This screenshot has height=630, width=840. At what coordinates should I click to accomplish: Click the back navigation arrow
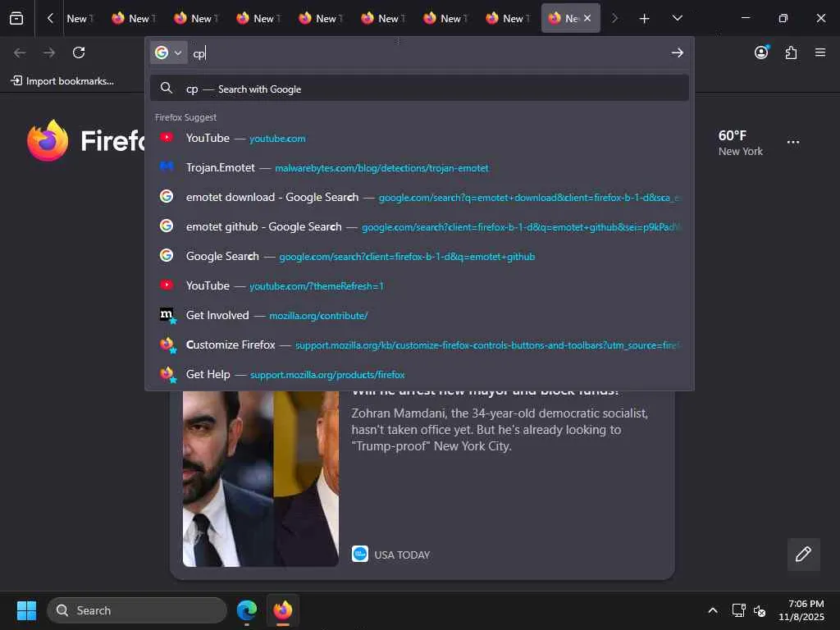(x=20, y=52)
